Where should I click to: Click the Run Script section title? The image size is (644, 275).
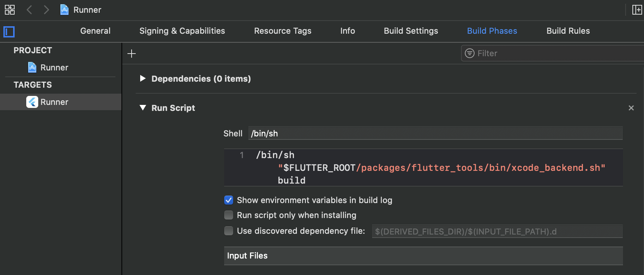click(173, 108)
